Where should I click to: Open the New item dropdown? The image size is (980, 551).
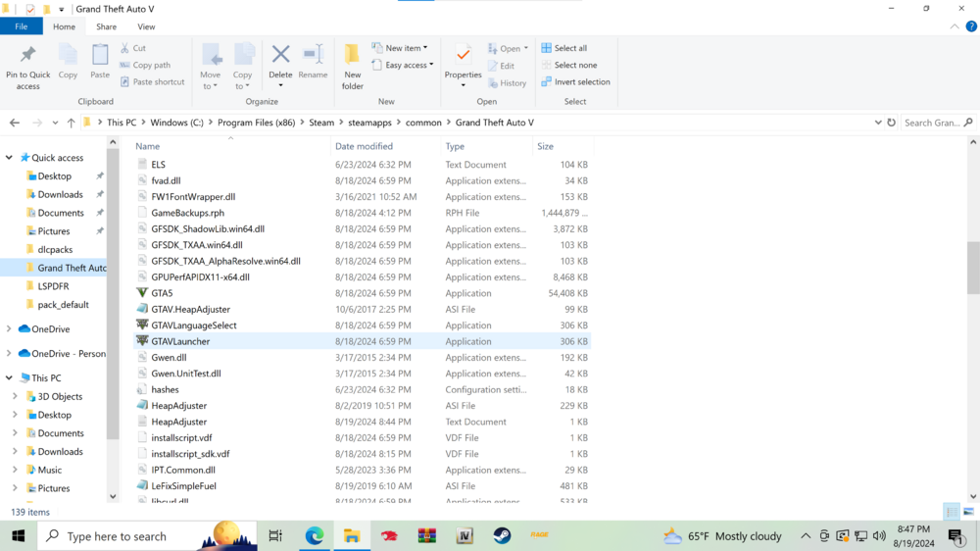(400, 48)
